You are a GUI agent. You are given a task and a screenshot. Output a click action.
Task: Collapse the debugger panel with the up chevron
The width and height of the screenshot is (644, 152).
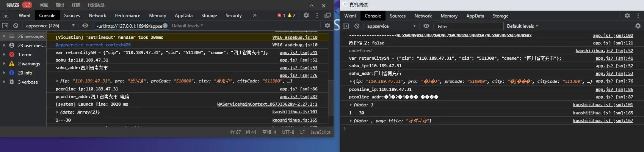pyautogui.click(x=312, y=5)
